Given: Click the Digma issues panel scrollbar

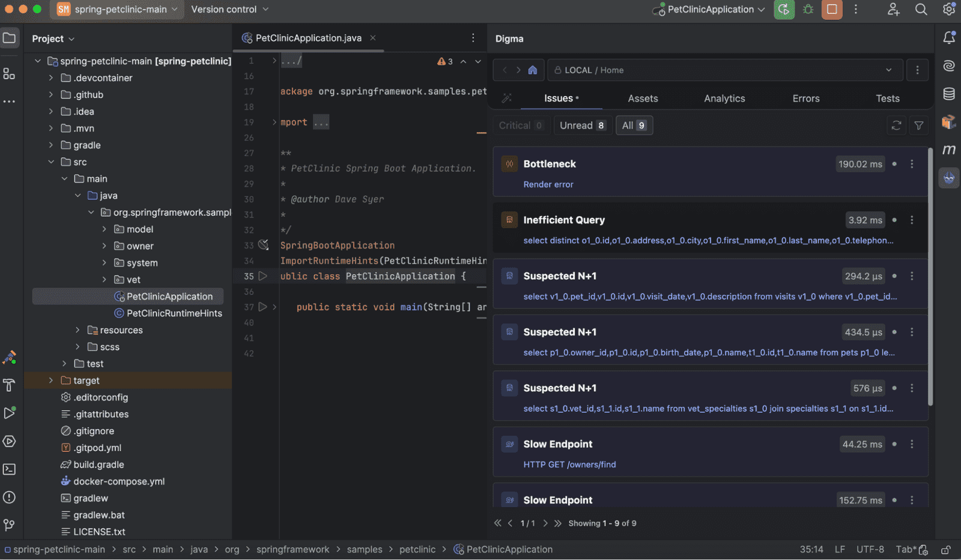Looking at the screenshot, I should point(930,276).
